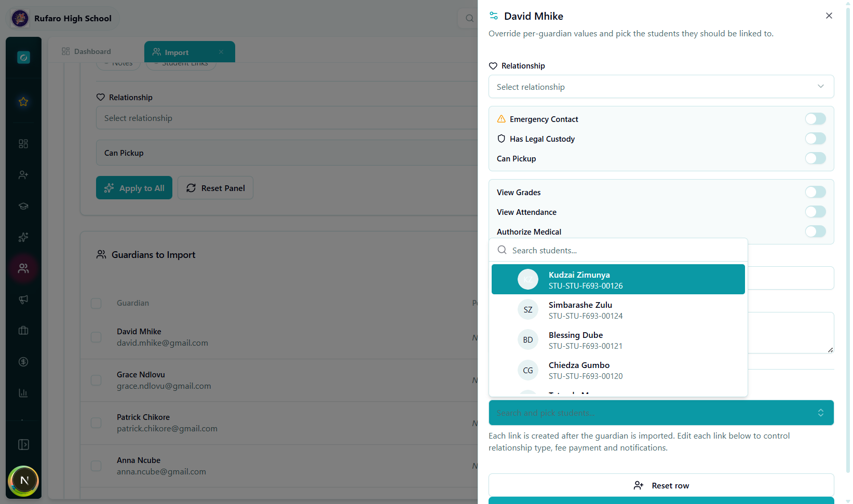Click the CG avatar for Chiedza Gumbo
853x504 pixels.
click(x=528, y=370)
